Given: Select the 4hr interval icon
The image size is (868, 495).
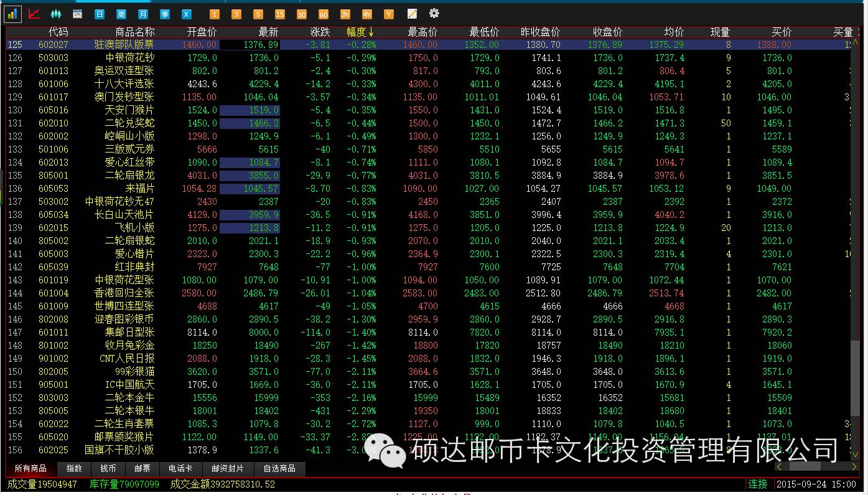Looking at the screenshot, I should [367, 14].
